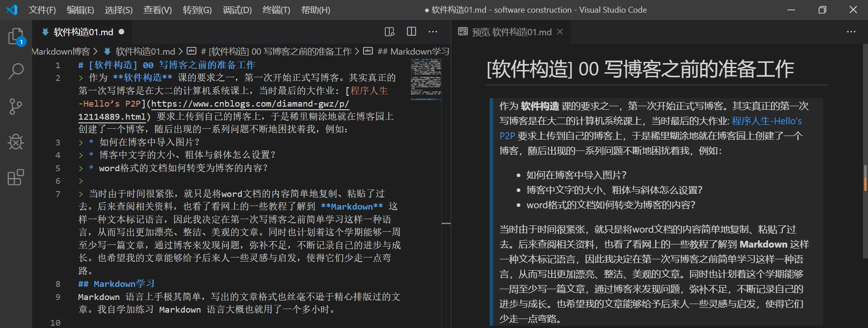Image resolution: width=868 pixels, height=328 pixels.
Task: Click line number 1 in the gutter
Action: [x=58, y=65]
